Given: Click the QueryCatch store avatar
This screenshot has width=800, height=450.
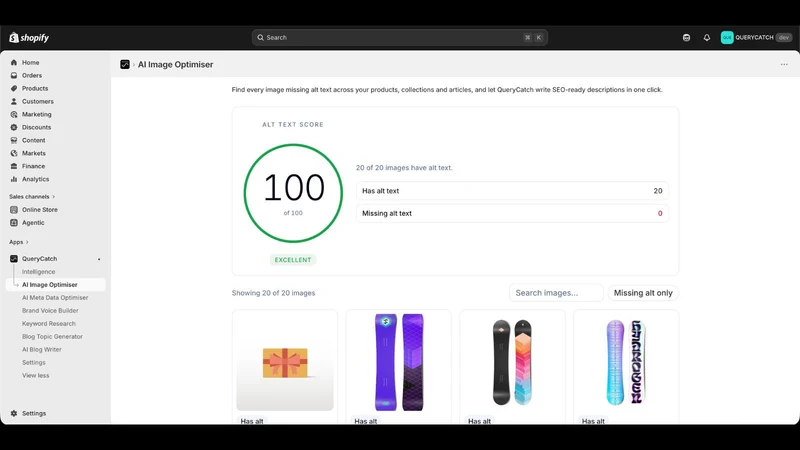Looking at the screenshot, I should (727, 37).
